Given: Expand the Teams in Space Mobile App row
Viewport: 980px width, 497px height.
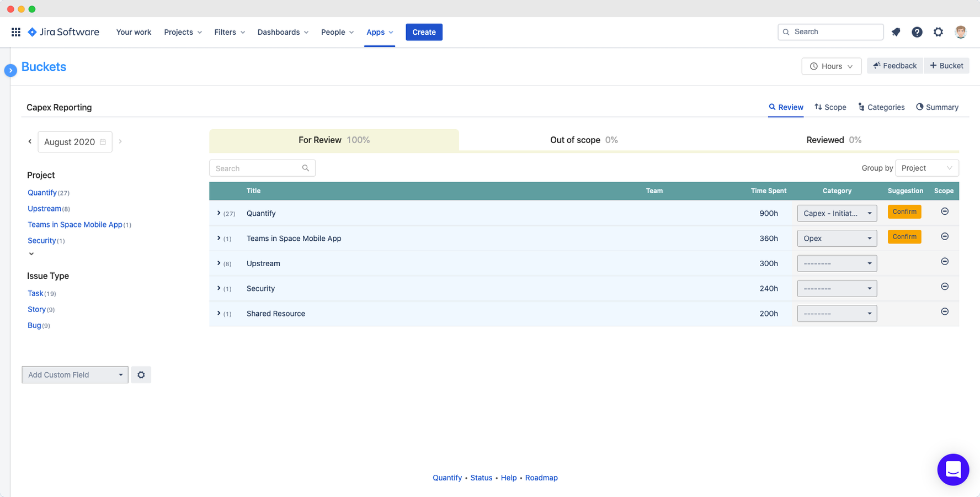Looking at the screenshot, I should coord(219,238).
